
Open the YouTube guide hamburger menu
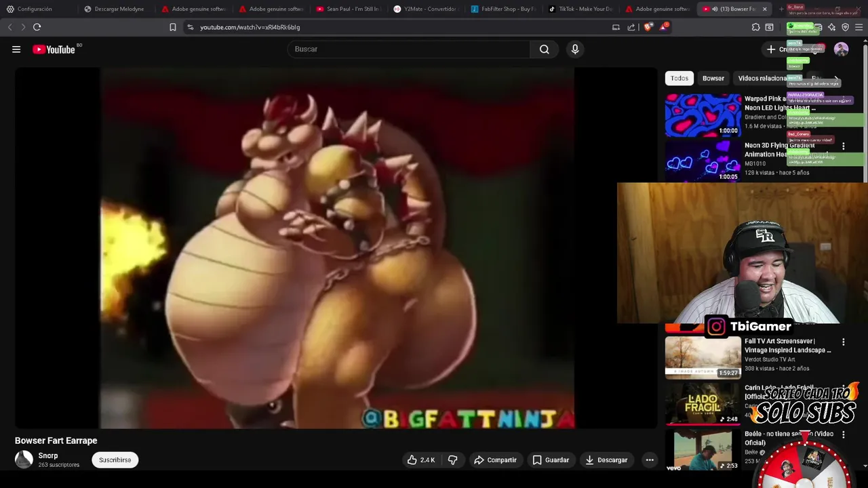(x=16, y=49)
